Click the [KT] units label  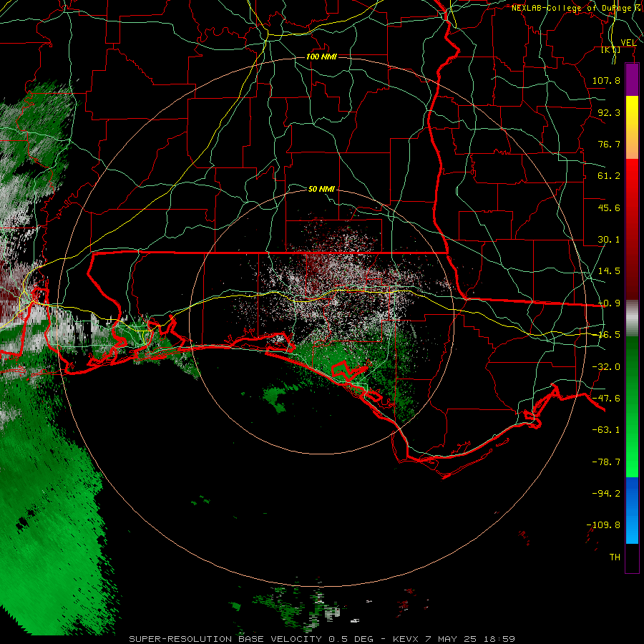click(611, 49)
